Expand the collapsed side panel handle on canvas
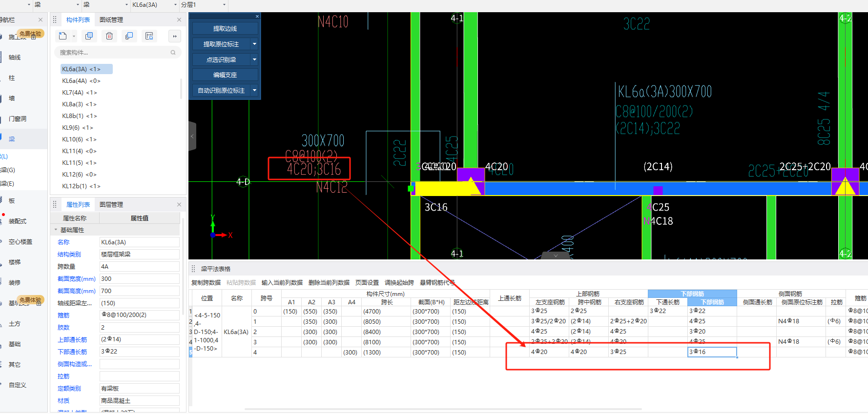 point(192,136)
